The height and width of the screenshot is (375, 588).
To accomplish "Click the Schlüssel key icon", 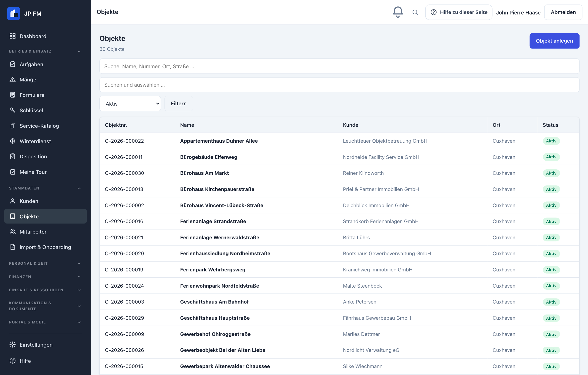I will tap(12, 110).
